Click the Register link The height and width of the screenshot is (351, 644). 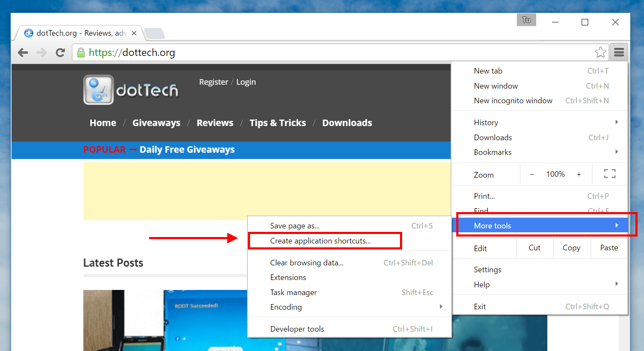point(214,82)
